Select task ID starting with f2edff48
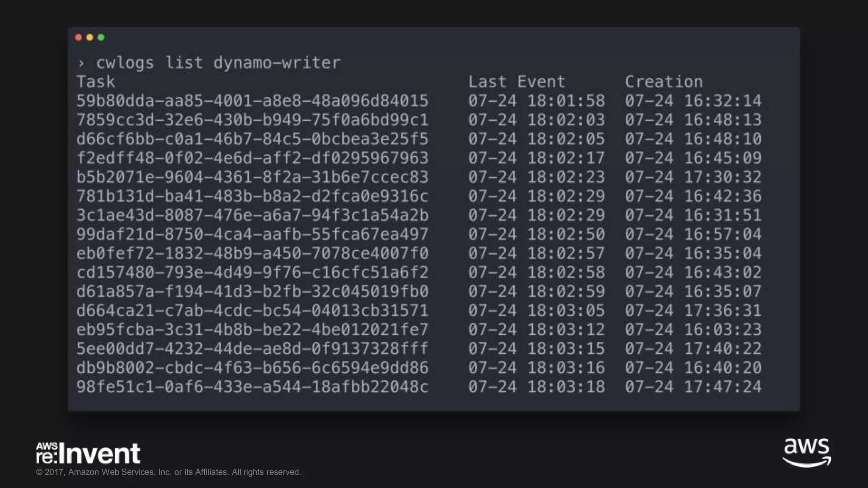 (253, 158)
